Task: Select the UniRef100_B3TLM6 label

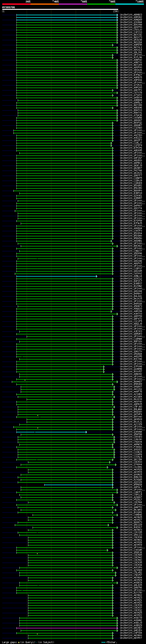Action: click(x=131, y=58)
